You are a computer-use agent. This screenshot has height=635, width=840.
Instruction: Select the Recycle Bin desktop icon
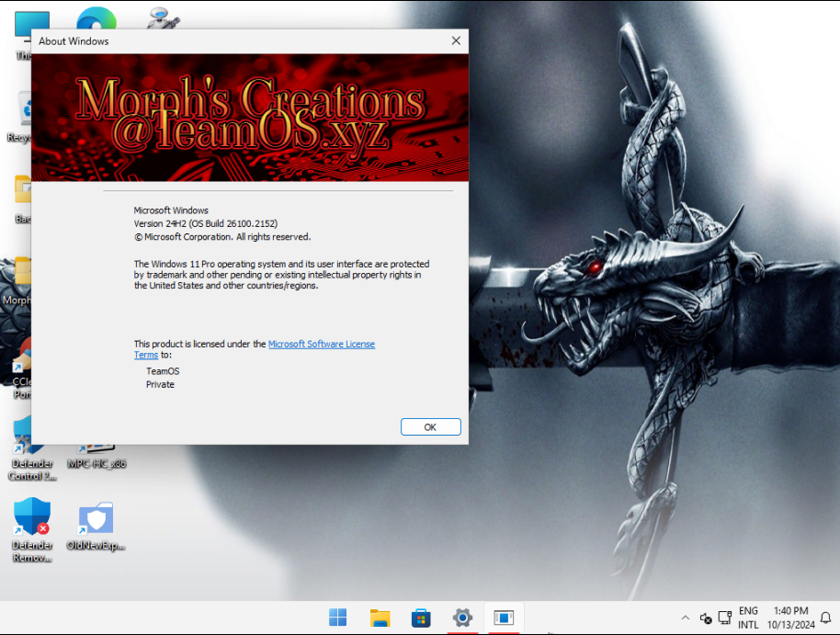click(x=21, y=117)
